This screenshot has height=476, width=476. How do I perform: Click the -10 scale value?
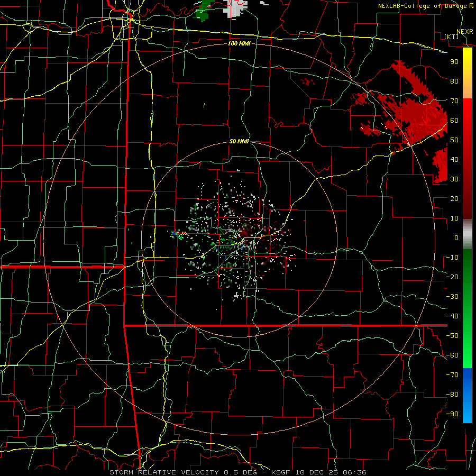pos(452,258)
